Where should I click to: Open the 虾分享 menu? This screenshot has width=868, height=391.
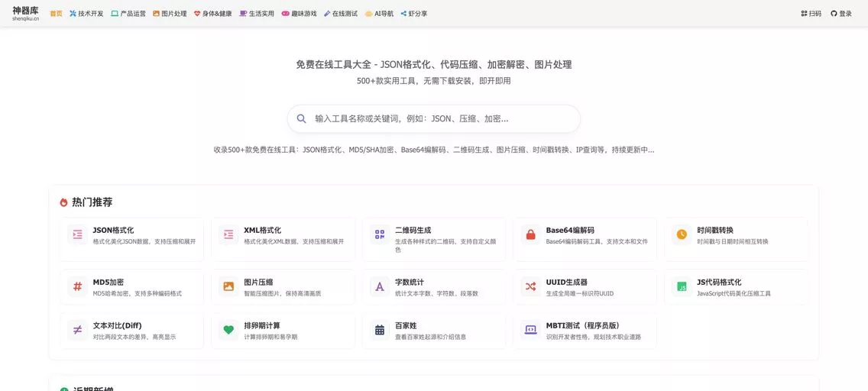click(x=414, y=14)
